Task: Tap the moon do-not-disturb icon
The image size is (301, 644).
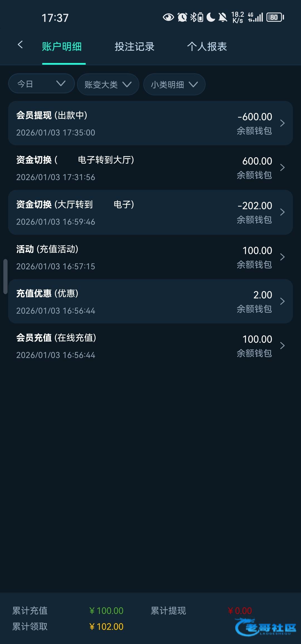Action: coord(211,17)
